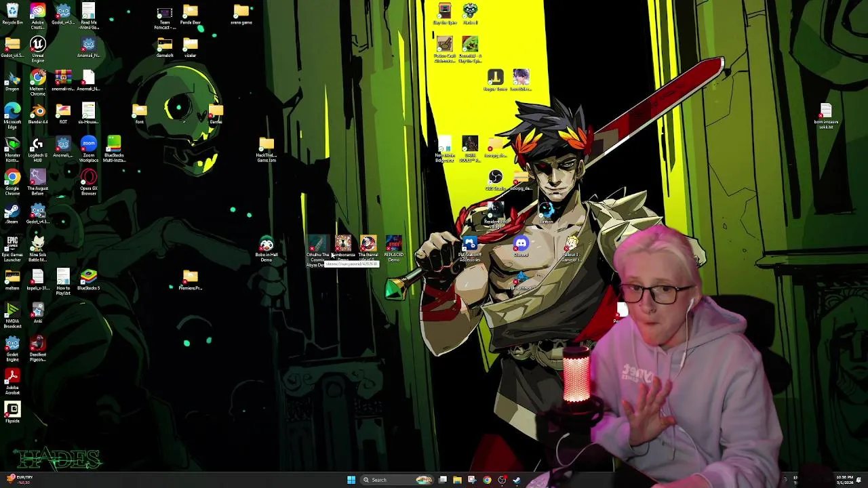Open the Logitech G HUB shortcut

click(x=38, y=149)
